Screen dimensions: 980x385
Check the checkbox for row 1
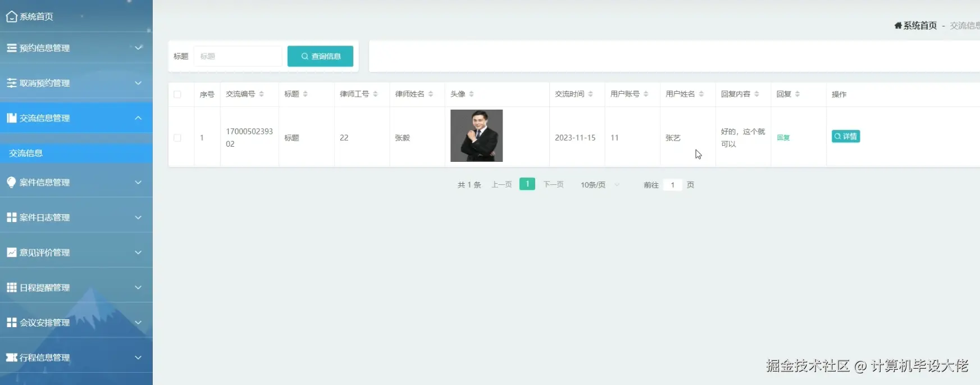177,138
